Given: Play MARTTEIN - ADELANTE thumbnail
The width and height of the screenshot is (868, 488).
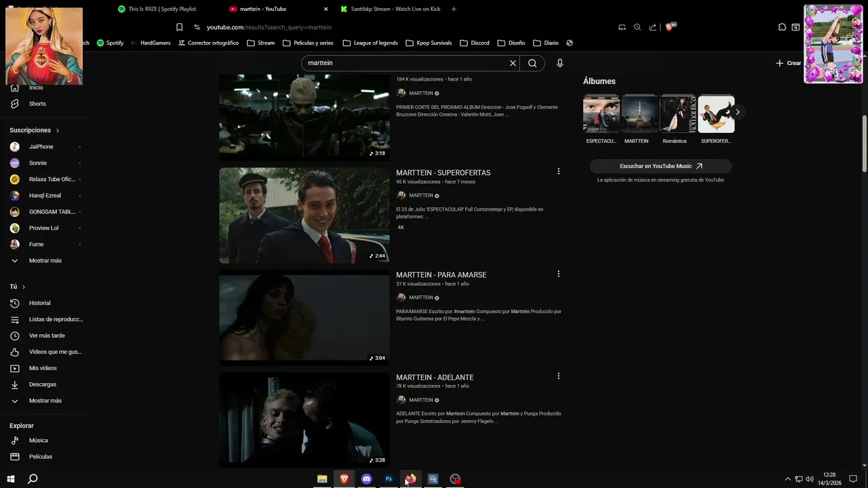Looking at the screenshot, I should (x=304, y=420).
